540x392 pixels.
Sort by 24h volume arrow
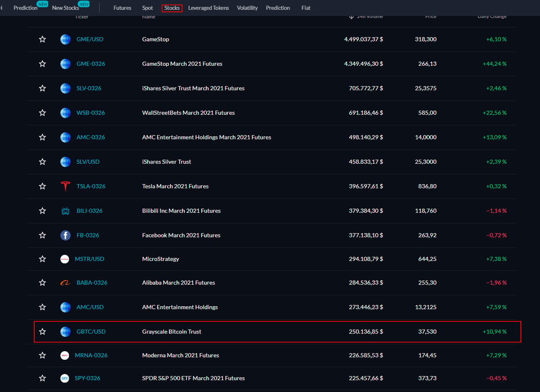pos(351,16)
